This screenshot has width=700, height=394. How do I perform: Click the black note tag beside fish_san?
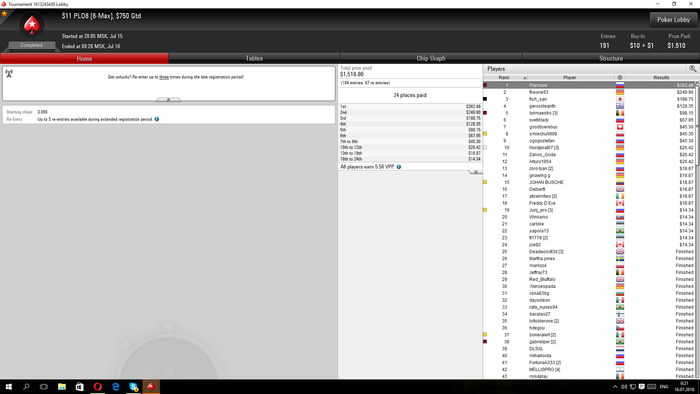(485, 99)
